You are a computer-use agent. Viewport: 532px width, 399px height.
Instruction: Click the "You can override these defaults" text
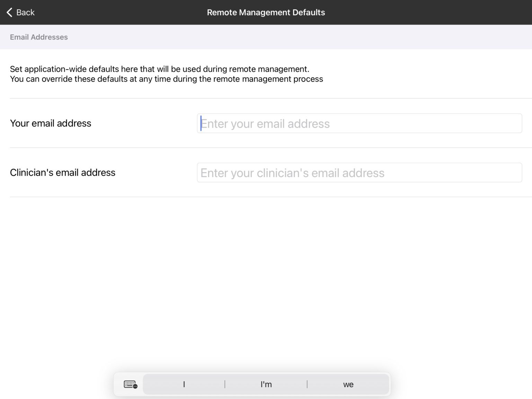tap(166, 79)
